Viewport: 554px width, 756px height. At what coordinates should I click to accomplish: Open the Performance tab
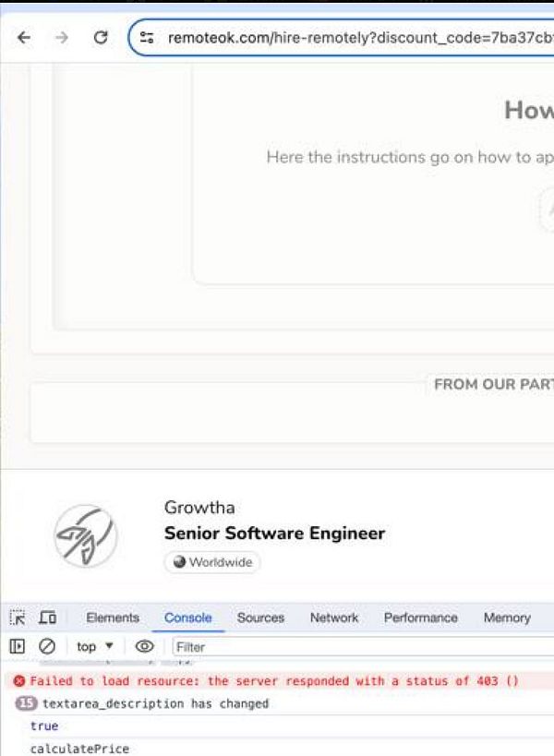[420, 618]
